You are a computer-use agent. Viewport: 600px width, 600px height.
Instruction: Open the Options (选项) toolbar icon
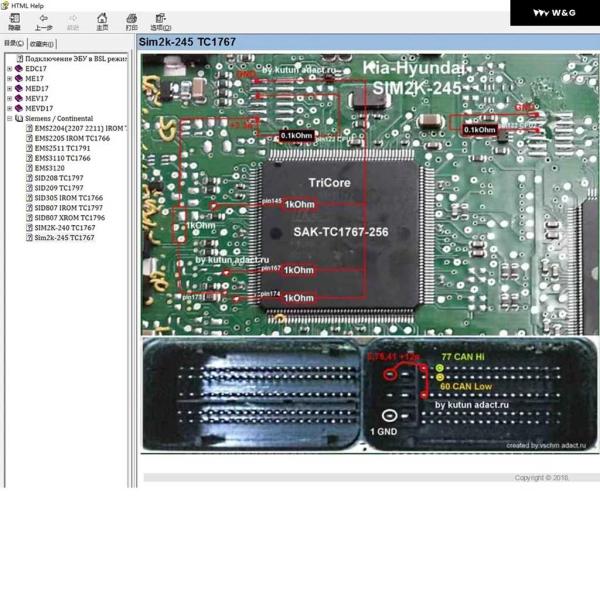[160, 18]
